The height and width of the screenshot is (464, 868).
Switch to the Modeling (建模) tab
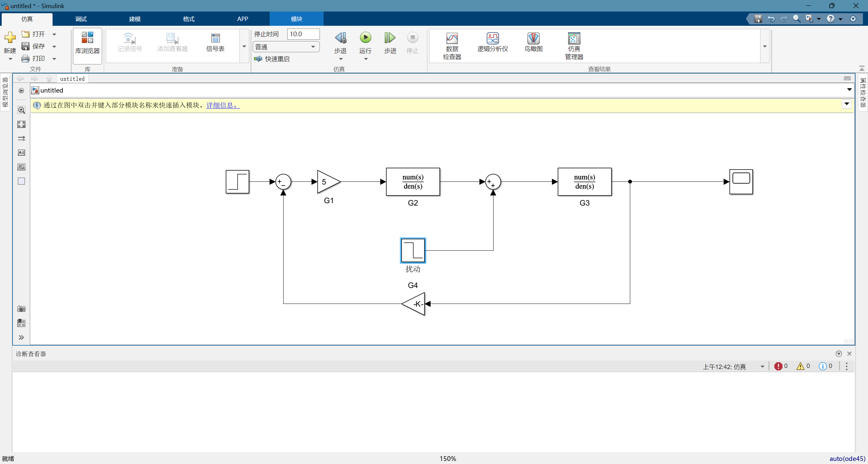click(135, 19)
